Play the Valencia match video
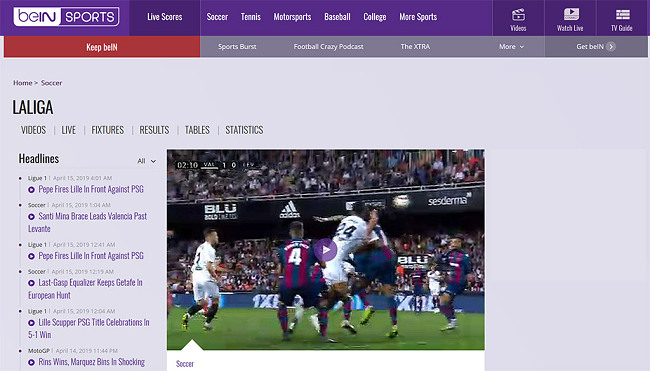The image size is (650, 371). coord(325,250)
